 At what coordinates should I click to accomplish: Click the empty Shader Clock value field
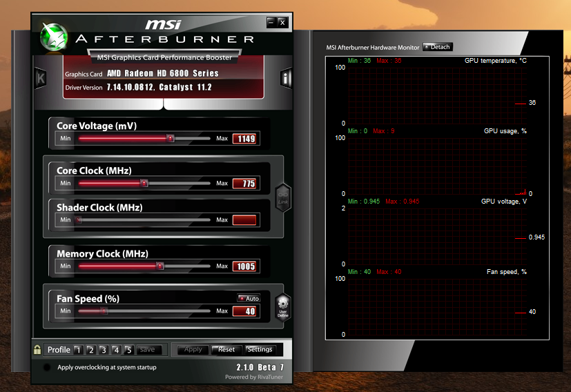244,220
